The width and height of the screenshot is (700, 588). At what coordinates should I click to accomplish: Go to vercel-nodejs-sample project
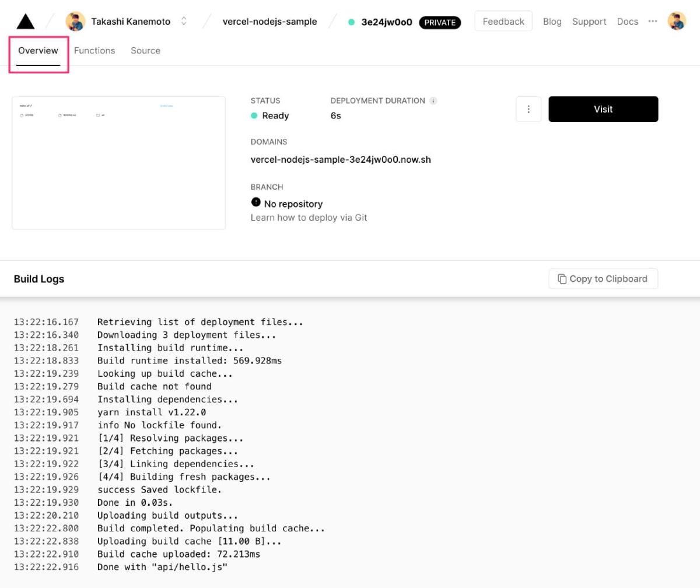click(270, 22)
